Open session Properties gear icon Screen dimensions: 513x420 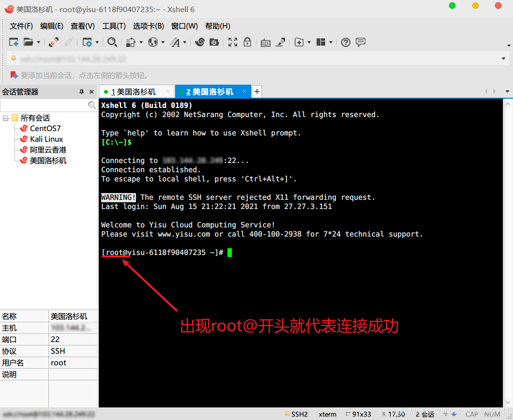pos(87,42)
